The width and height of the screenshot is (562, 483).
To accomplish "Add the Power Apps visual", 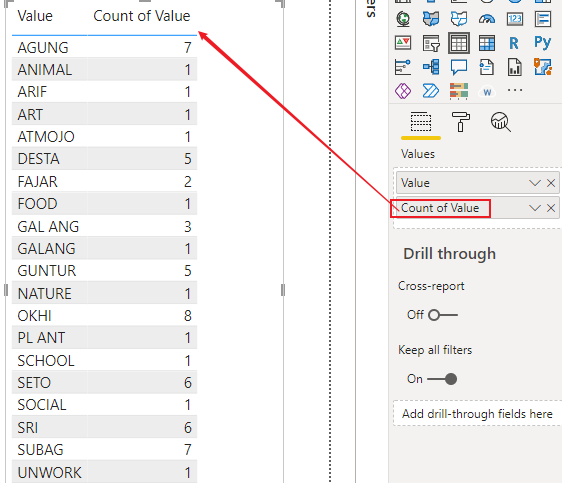I will point(403,91).
